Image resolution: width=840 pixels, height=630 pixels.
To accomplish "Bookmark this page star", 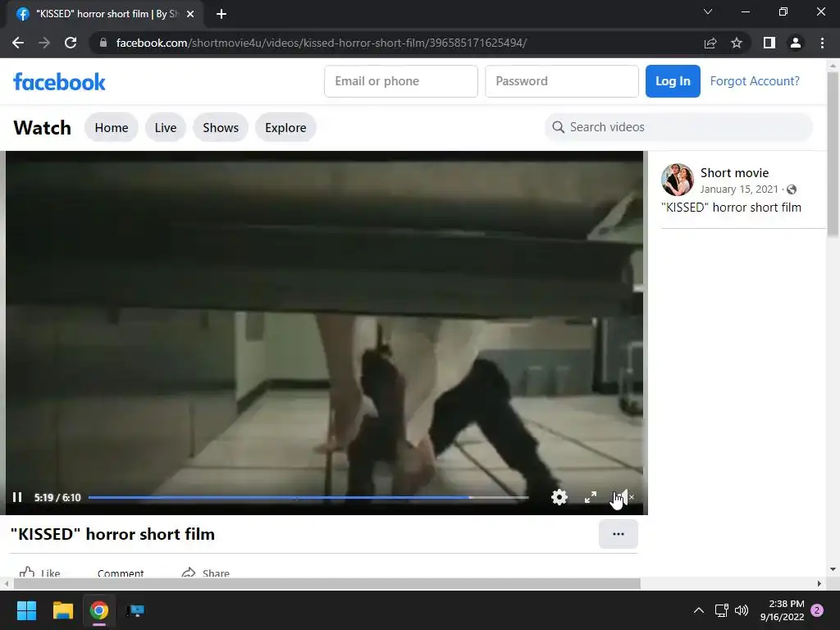I will pyautogui.click(x=737, y=43).
